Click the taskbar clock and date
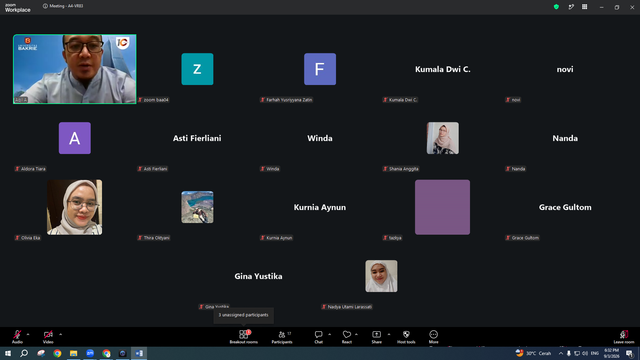640x360 pixels. click(611, 353)
